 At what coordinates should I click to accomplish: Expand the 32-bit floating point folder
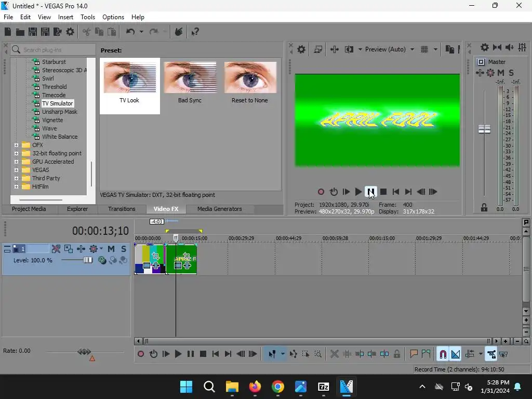[x=16, y=153]
